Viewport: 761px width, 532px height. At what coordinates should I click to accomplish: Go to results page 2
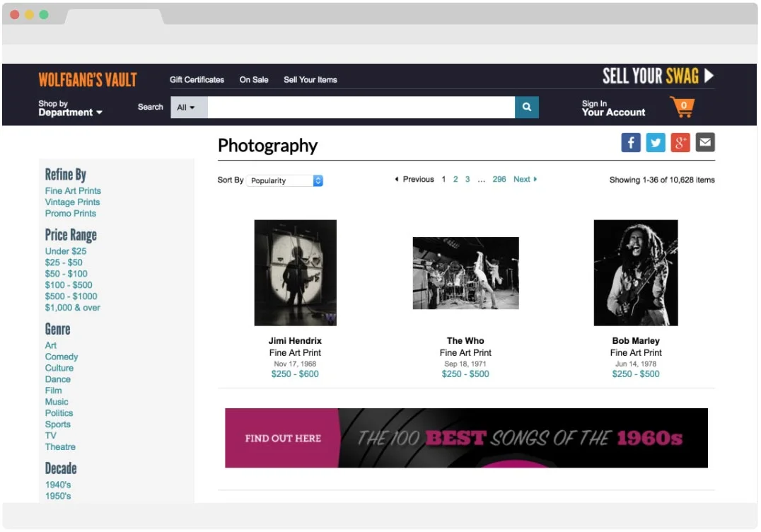click(455, 179)
